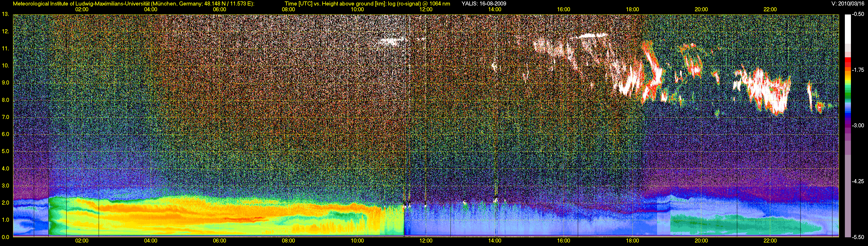
Task: Click the "8.0" height axis label
Action: coord(5,100)
